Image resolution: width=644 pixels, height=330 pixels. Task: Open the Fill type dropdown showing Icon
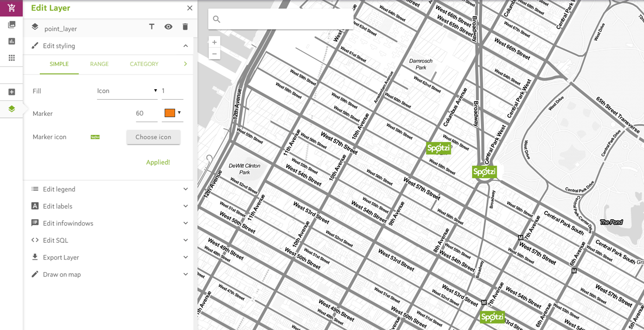click(x=127, y=91)
